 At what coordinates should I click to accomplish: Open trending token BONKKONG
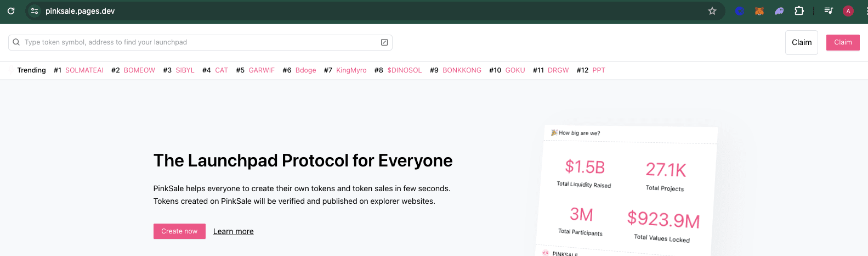pos(462,70)
